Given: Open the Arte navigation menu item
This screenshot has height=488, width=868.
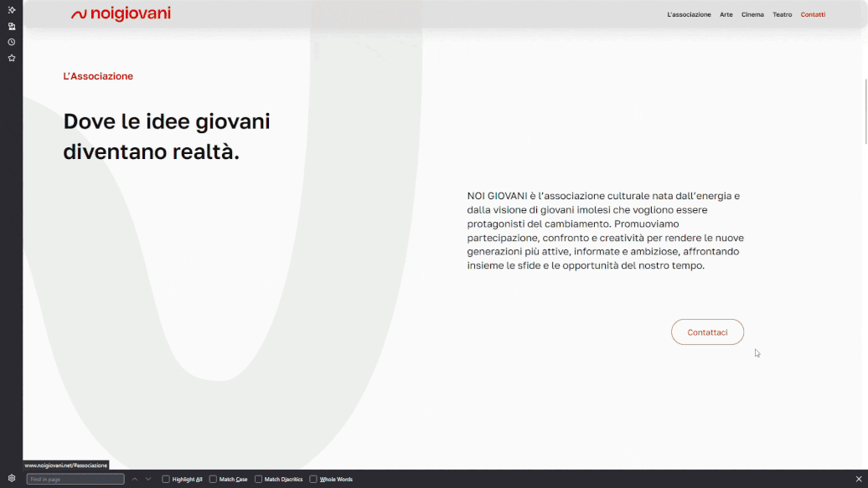Looking at the screenshot, I should click(726, 14).
